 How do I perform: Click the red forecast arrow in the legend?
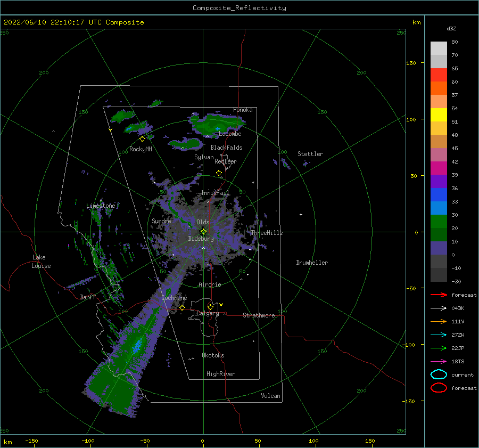pyautogui.click(x=439, y=295)
